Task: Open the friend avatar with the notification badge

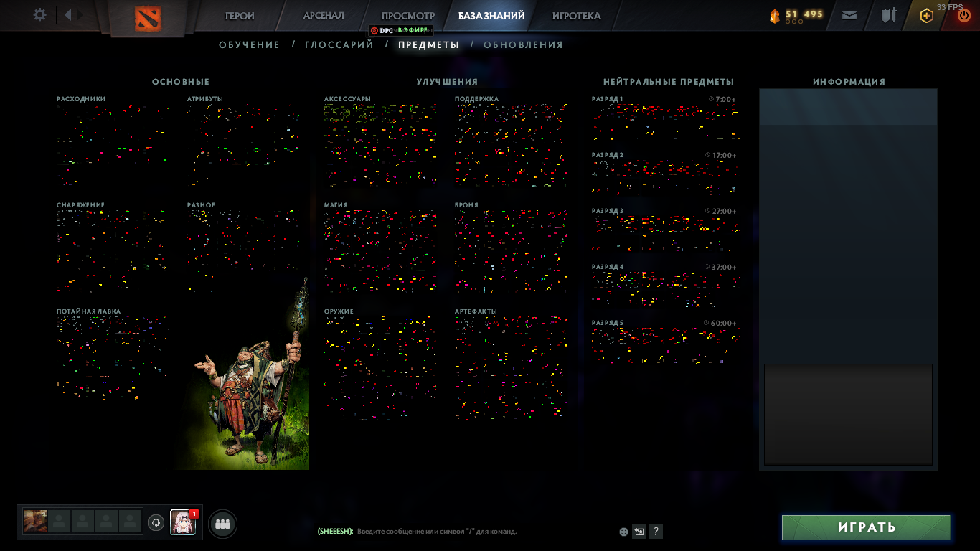Action: point(182,524)
